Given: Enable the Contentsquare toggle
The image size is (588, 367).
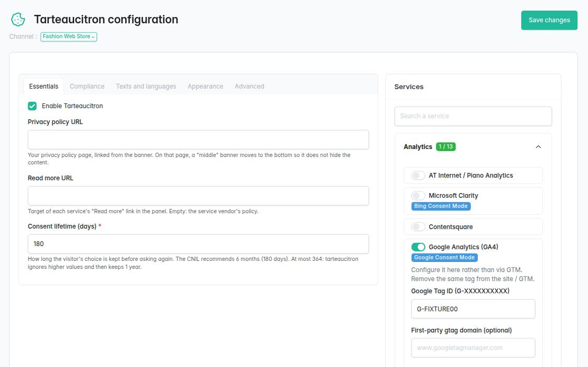Looking at the screenshot, I should [418, 226].
